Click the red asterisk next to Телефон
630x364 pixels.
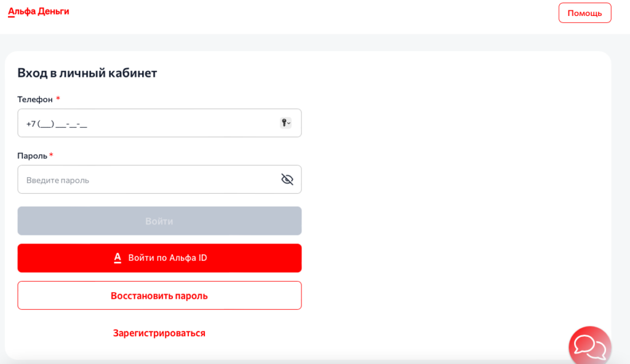click(x=58, y=98)
